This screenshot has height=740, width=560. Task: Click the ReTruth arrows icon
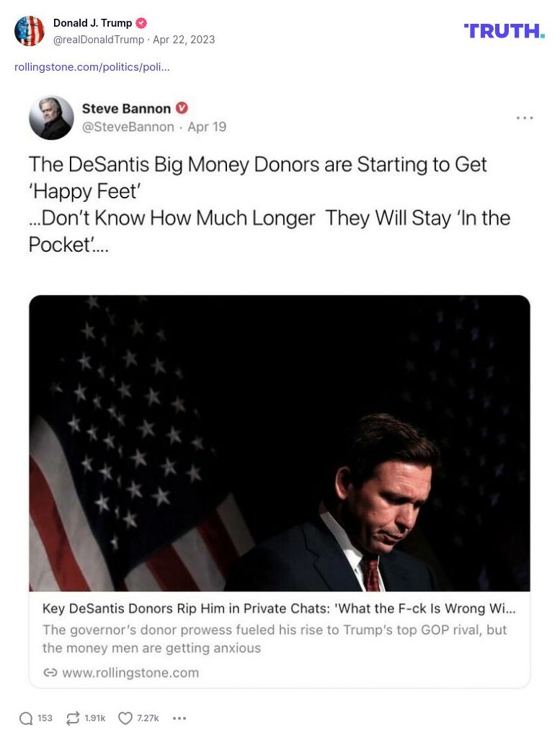coord(72,718)
